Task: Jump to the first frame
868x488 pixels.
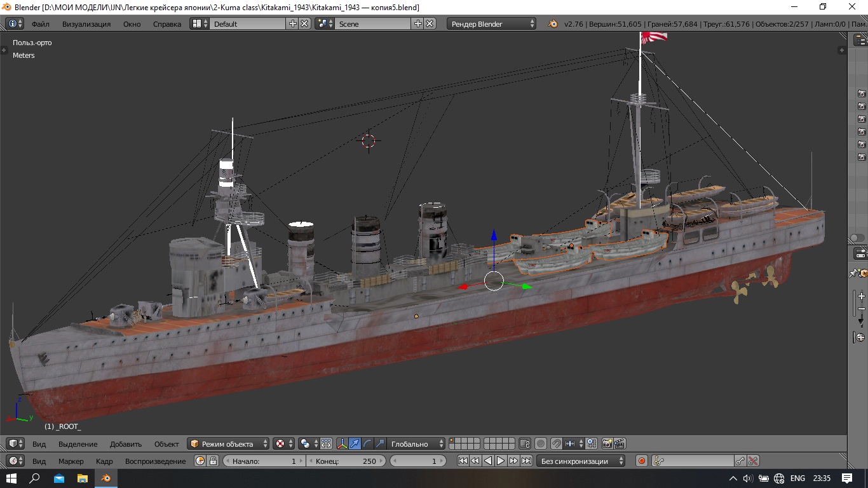Action: (x=463, y=461)
